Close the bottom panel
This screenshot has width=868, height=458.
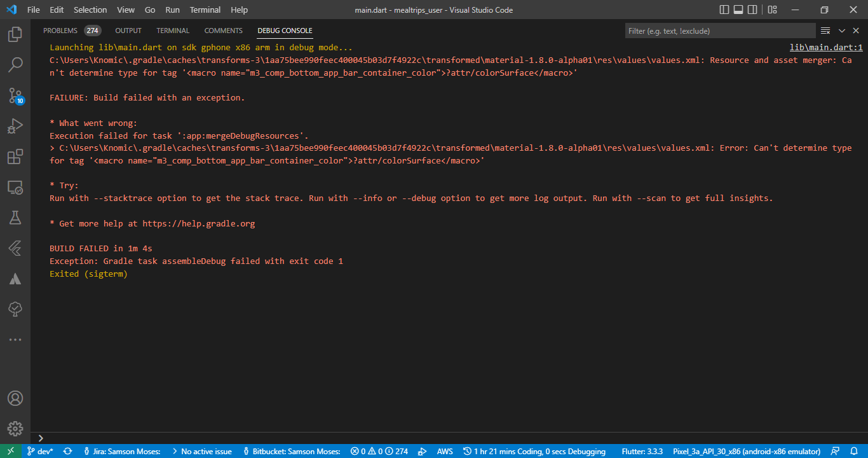857,31
